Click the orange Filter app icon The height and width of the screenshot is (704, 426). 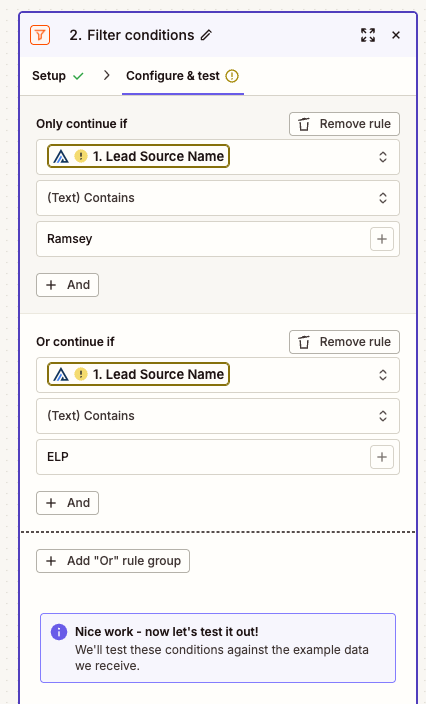[40, 35]
